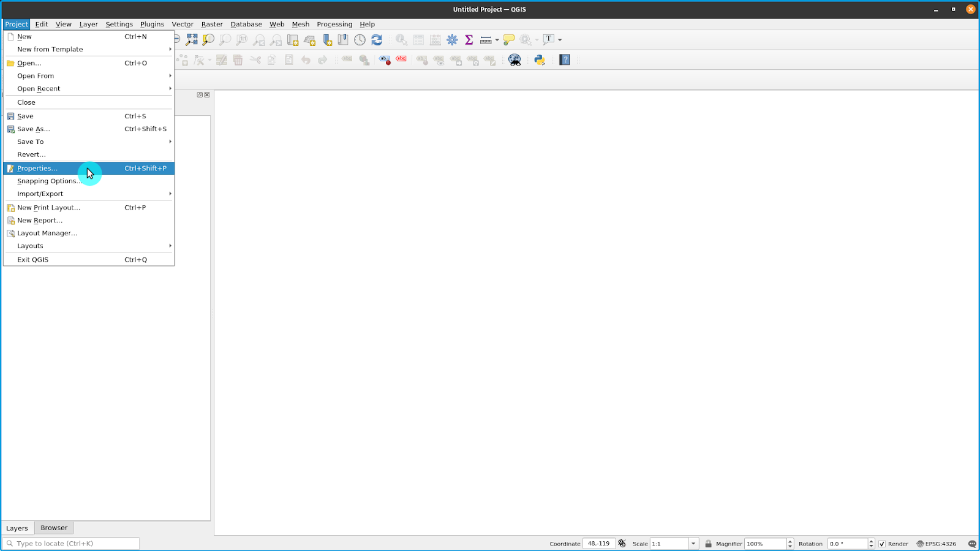Screen dimensions: 980x551
Task: Select New in the Project menu
Action: 89,37
